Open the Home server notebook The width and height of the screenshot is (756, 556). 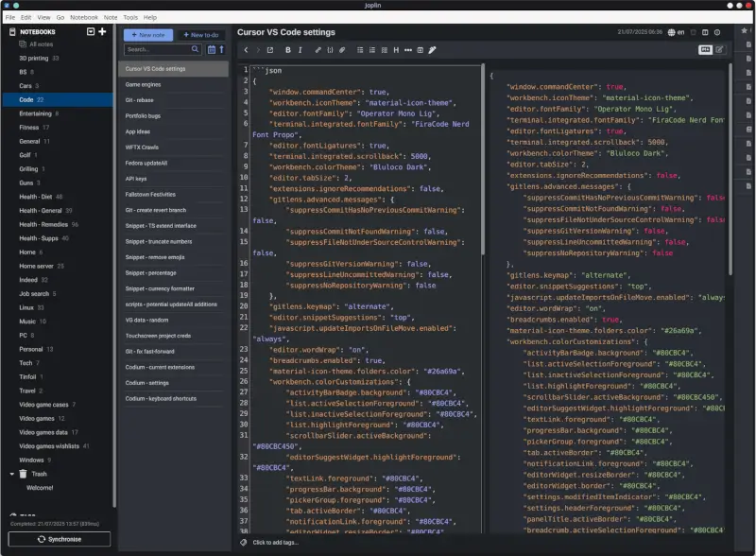point(58,266)
